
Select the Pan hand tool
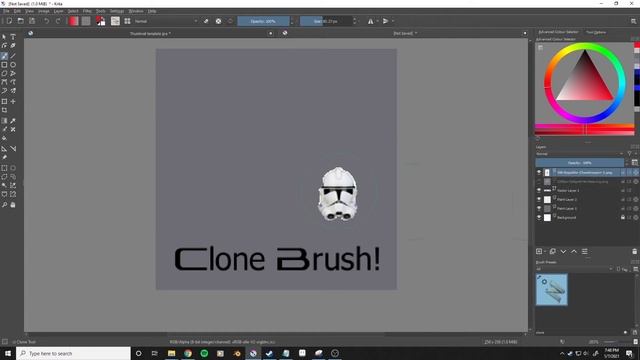tap(13, 205)
